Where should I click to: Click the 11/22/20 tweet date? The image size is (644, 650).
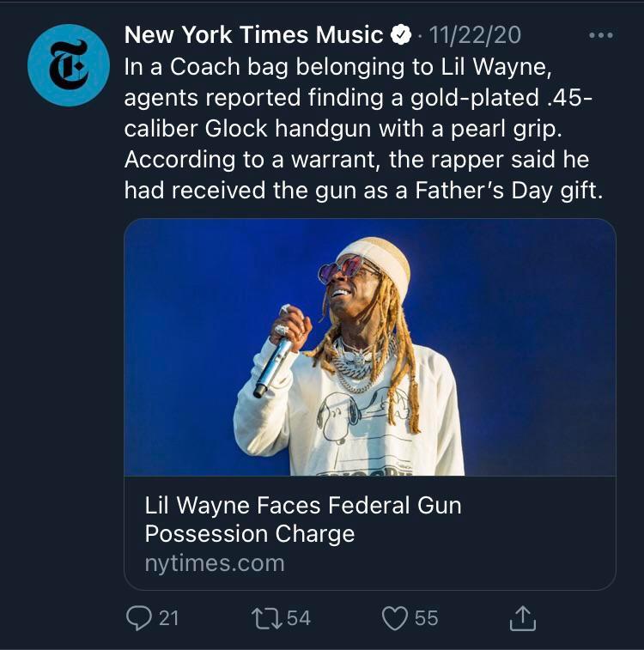(474, 35)
